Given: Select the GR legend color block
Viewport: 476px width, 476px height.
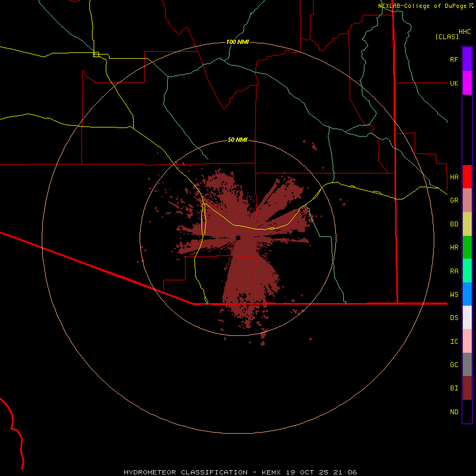Looking at the screenshot, I should pos(467,200).
